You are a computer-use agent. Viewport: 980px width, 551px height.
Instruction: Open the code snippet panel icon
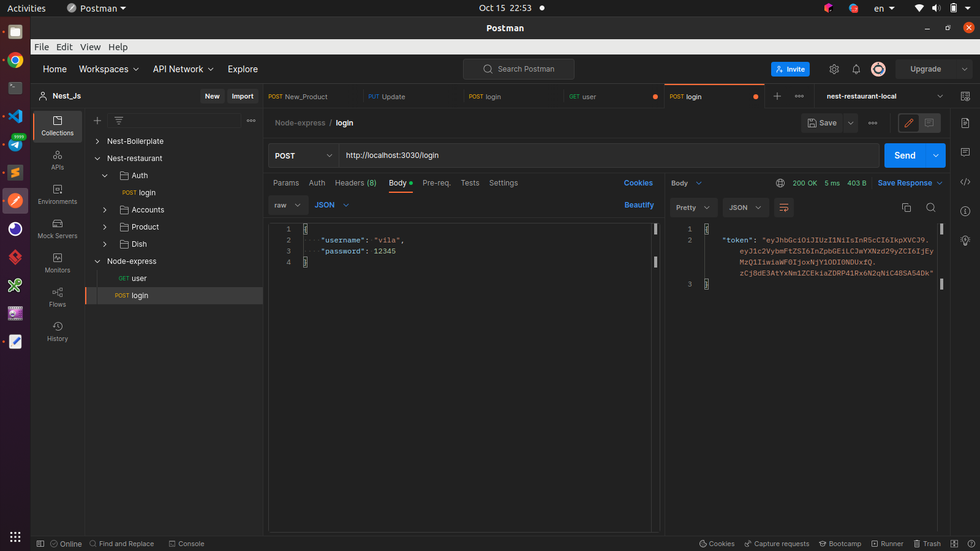tap(965, 182)
